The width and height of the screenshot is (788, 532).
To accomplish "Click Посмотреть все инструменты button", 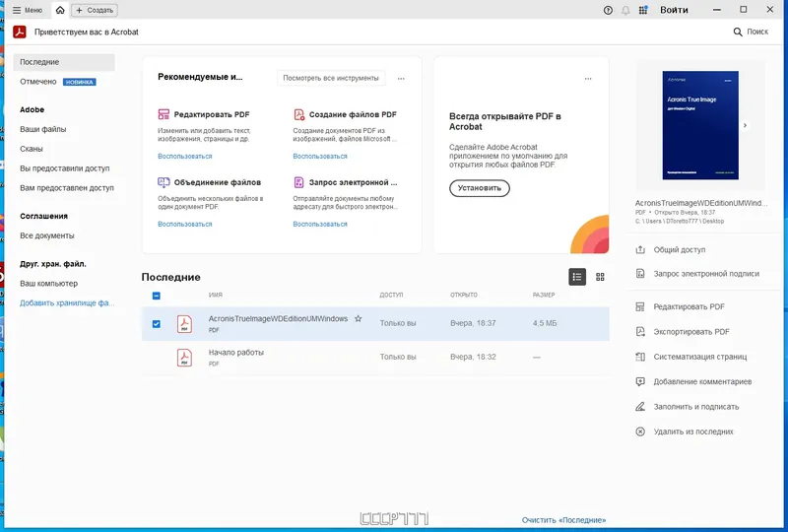I will [331, 78].
